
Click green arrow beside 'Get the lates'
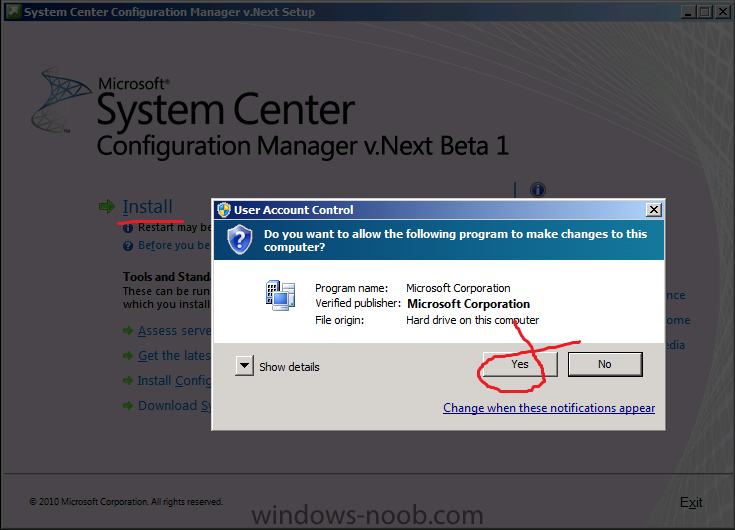click(128, 356)
